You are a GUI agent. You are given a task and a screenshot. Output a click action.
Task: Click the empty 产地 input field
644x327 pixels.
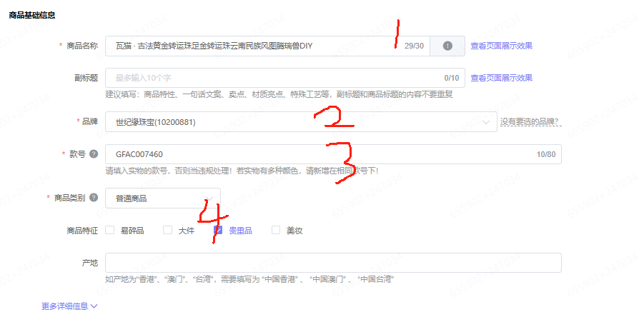pos(332,263)
